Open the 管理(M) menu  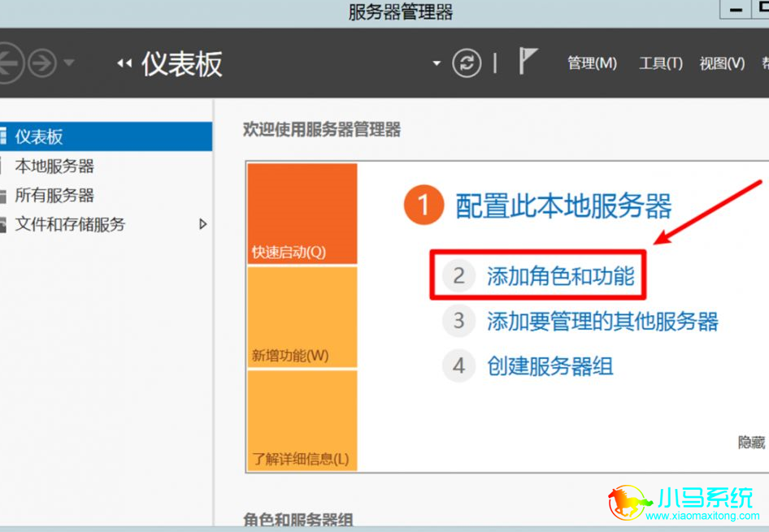[x=592, y=63]
